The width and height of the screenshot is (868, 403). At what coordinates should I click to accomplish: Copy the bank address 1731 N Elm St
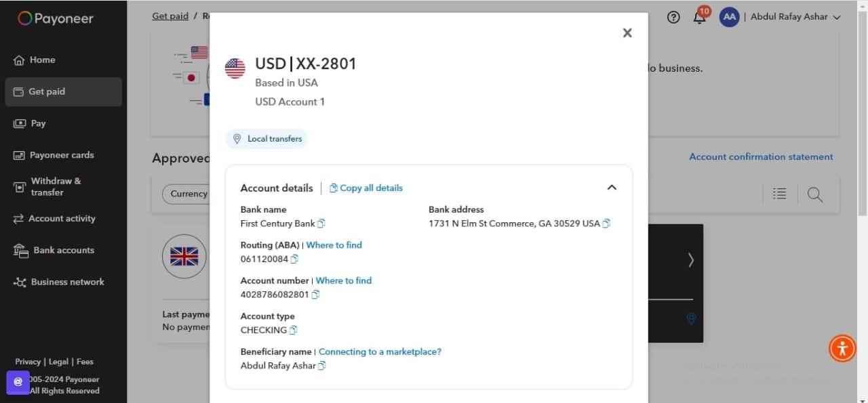click(606, 224)
